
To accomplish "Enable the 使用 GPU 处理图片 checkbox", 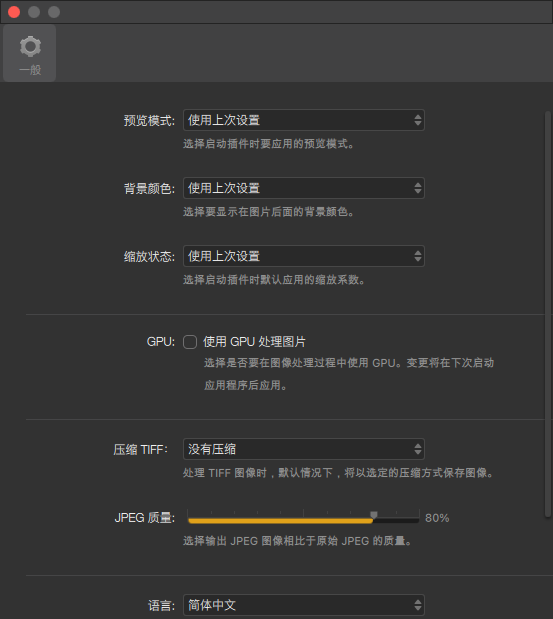I will (x=190, y=342).
